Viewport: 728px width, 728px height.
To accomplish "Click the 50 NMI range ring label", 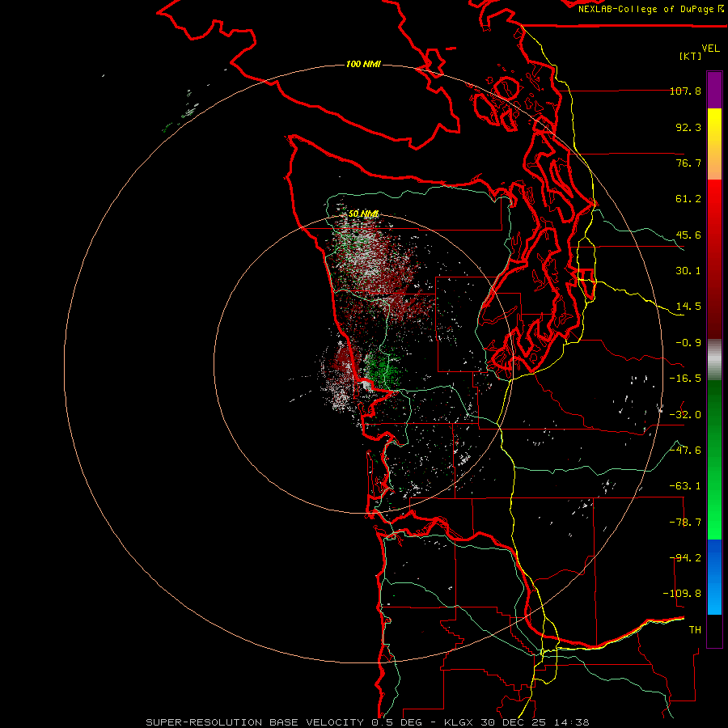I will pyautogui.click(x=363, y=214).
